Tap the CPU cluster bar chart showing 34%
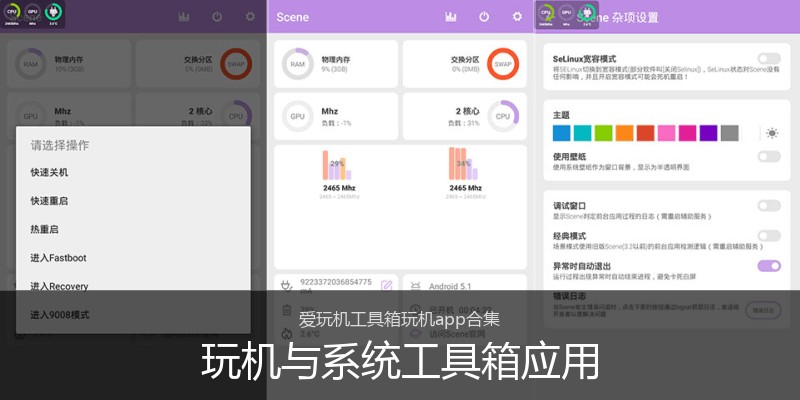 (463, 164)
